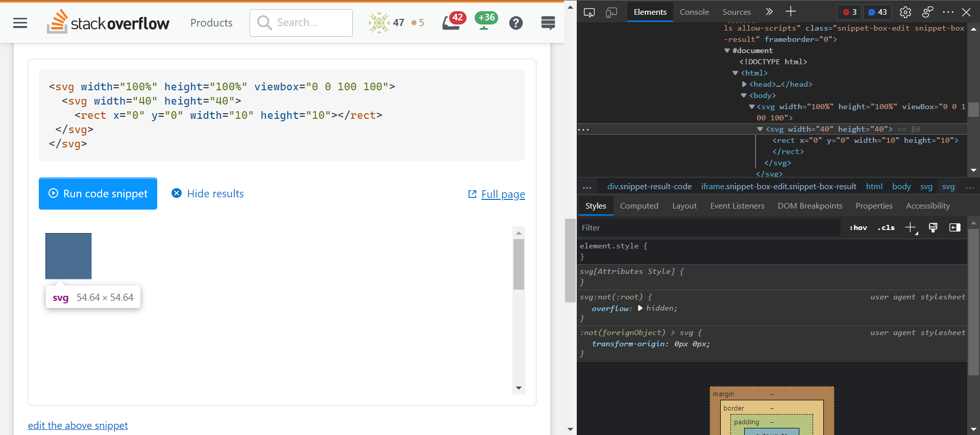This screenshot has height=435, width=980.
Task: Add a new DevTools tool with plus
Action: click(791, 12)
